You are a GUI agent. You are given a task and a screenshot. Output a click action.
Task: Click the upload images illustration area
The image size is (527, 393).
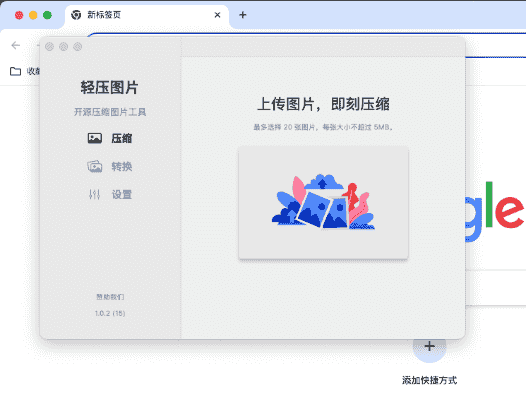323,203
